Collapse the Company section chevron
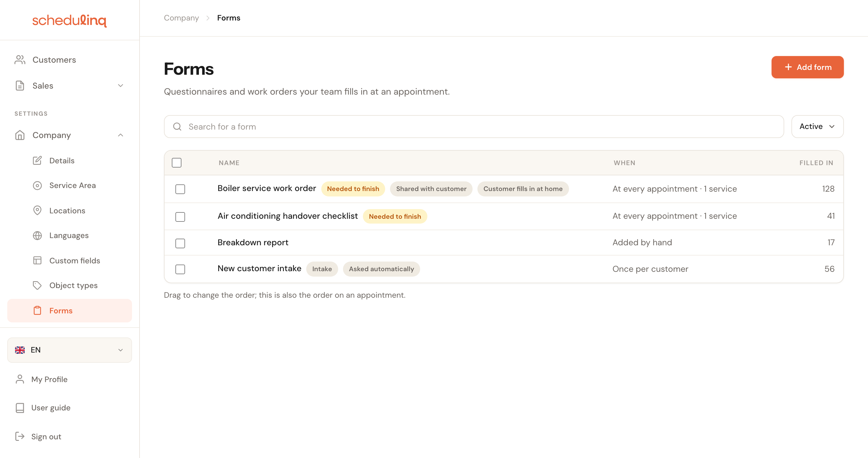The image size is (868, 458). click(120, 135)
